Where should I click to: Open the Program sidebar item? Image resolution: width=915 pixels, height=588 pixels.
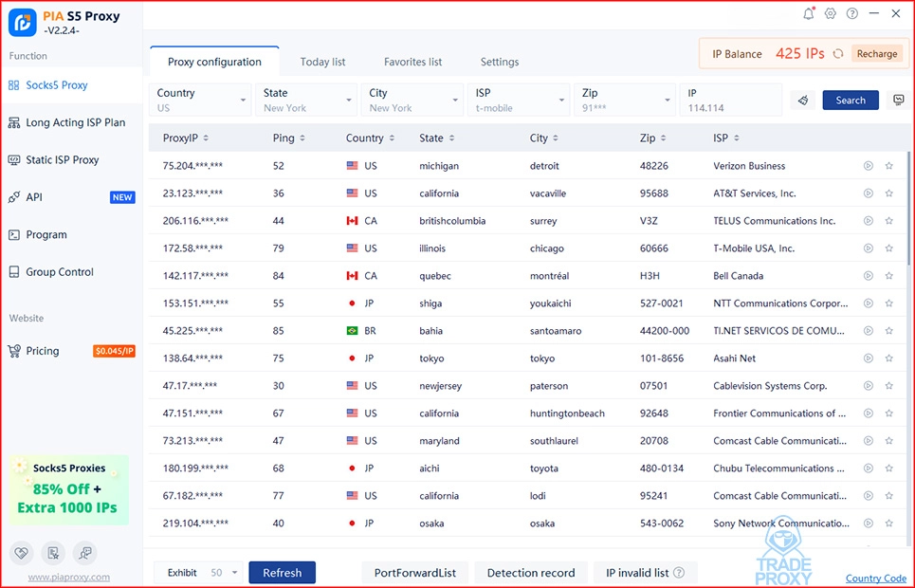71,235
